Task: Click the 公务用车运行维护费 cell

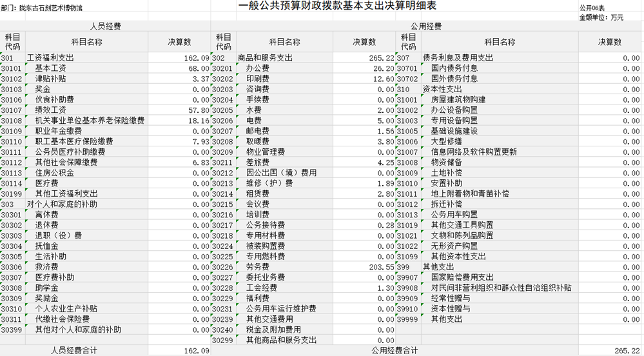Action: click(285, 309)
